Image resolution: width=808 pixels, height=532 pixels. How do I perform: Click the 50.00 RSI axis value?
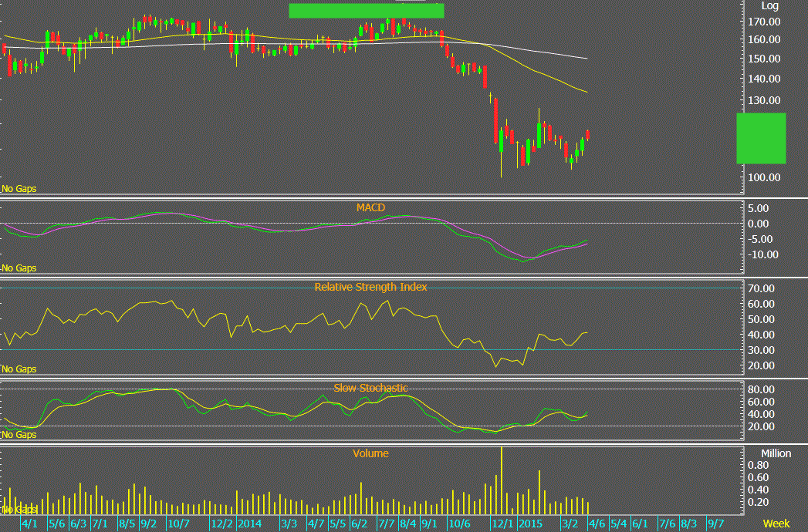point(761,319)
